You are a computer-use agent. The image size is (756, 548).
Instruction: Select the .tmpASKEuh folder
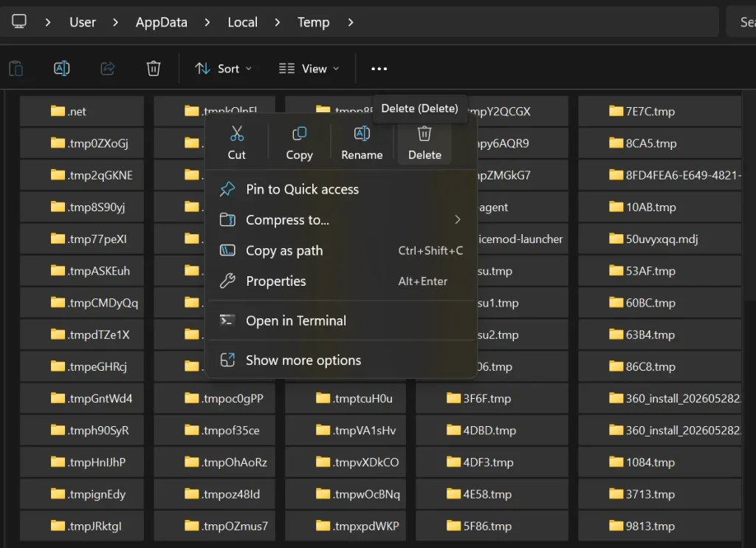(82, 270)
